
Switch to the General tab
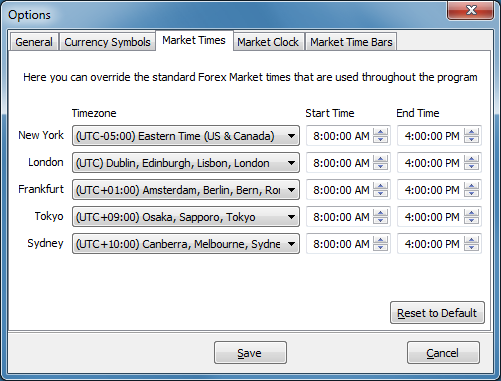coord(34,42)
